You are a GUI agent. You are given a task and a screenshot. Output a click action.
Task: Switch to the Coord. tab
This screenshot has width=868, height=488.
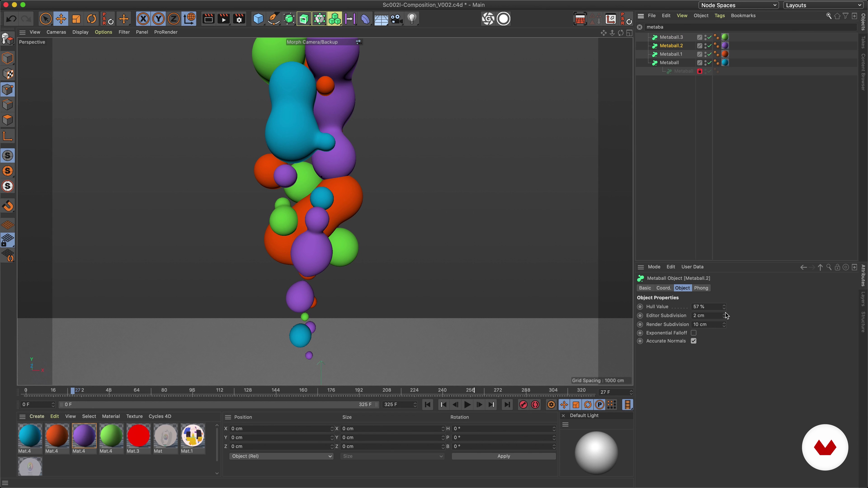point(663,288)
